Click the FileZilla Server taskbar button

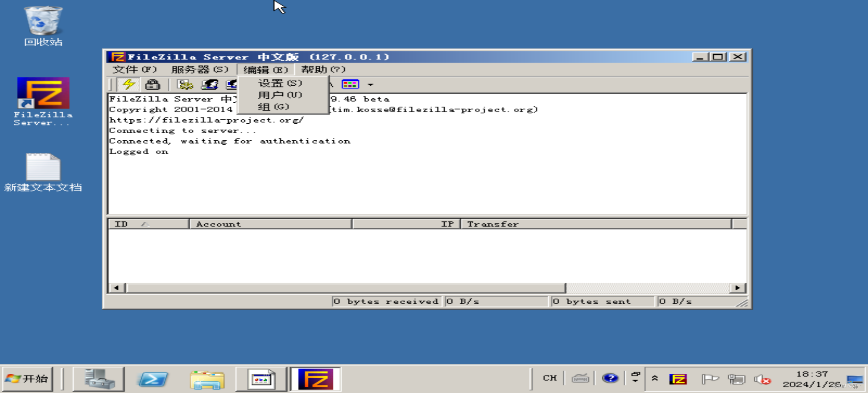(316, 379)
